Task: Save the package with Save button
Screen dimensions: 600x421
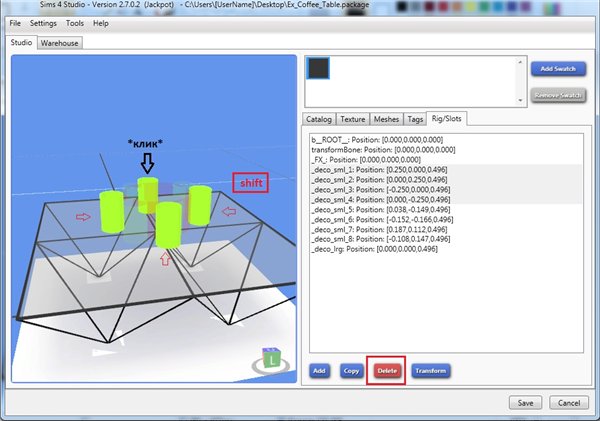Action: pos(525,402)
